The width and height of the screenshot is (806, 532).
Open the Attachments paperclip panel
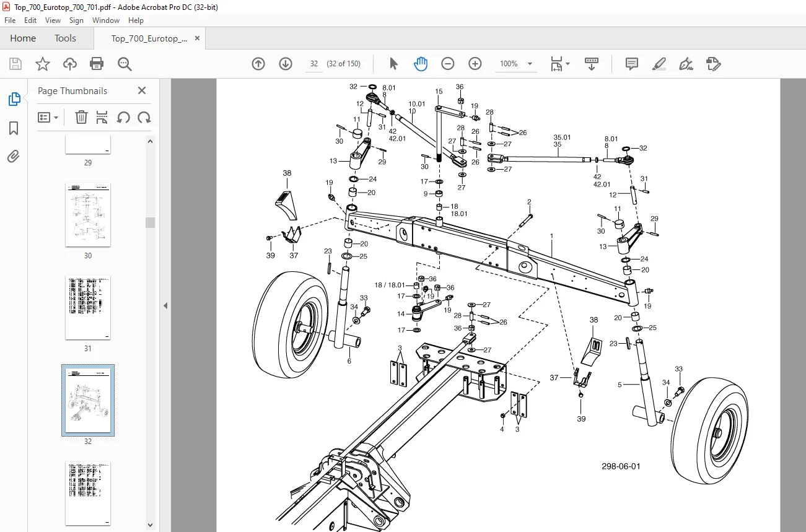click(x=14, y=157)
